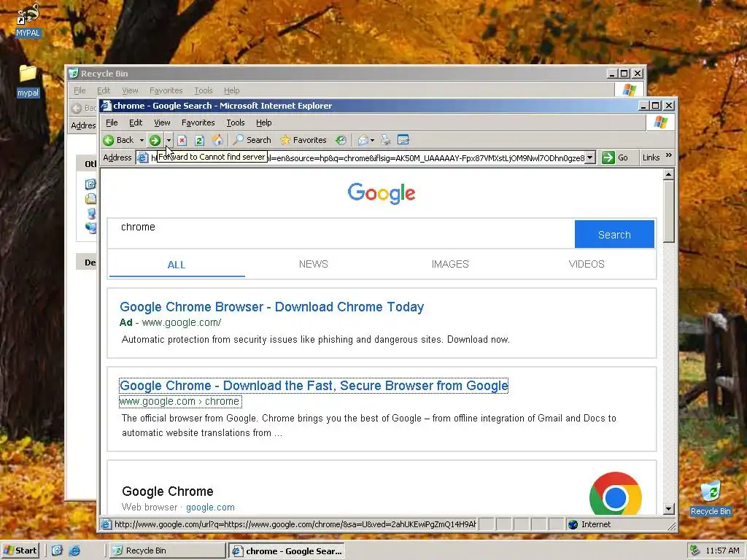The height and width of the screenshot is (560, 747).
Task: Open the Tools menu in Internet Explorer
Action: click(x=236, y=122)
